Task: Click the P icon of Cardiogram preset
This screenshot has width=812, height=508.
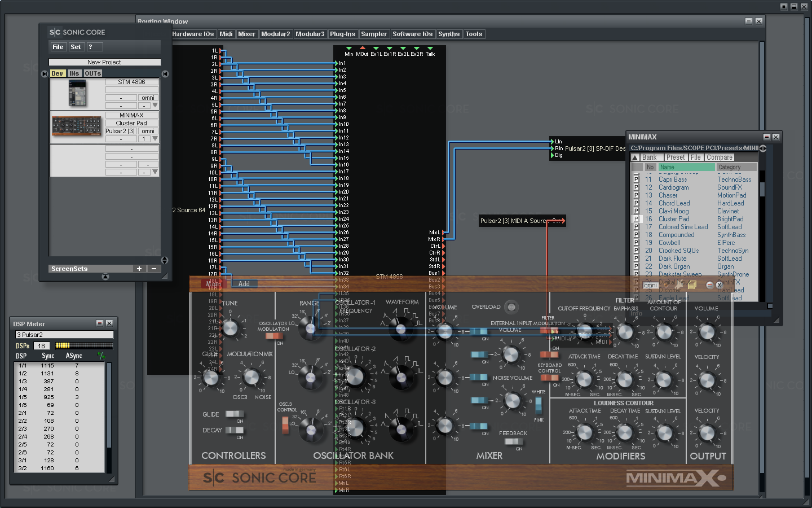Action: pos(636,187)
